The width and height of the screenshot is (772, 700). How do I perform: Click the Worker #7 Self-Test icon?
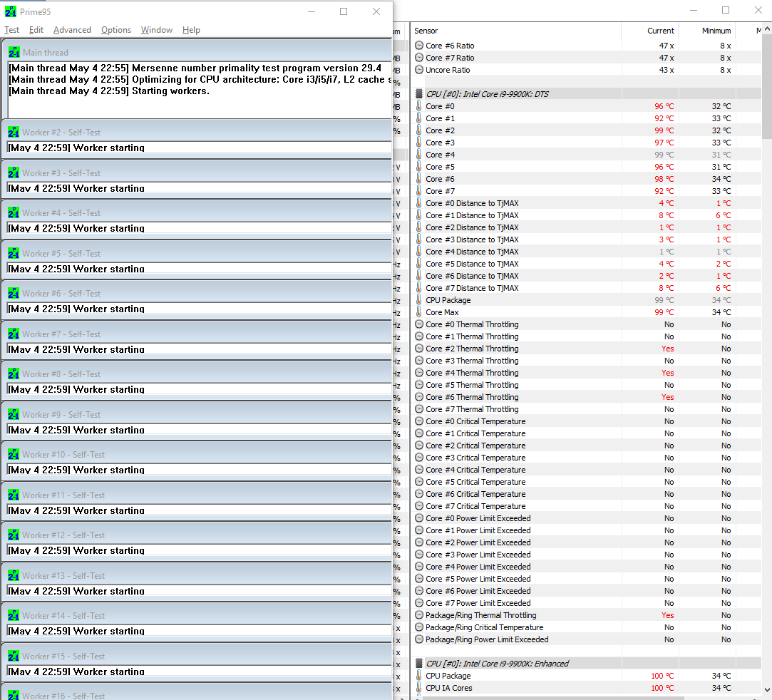coord(14,334)
